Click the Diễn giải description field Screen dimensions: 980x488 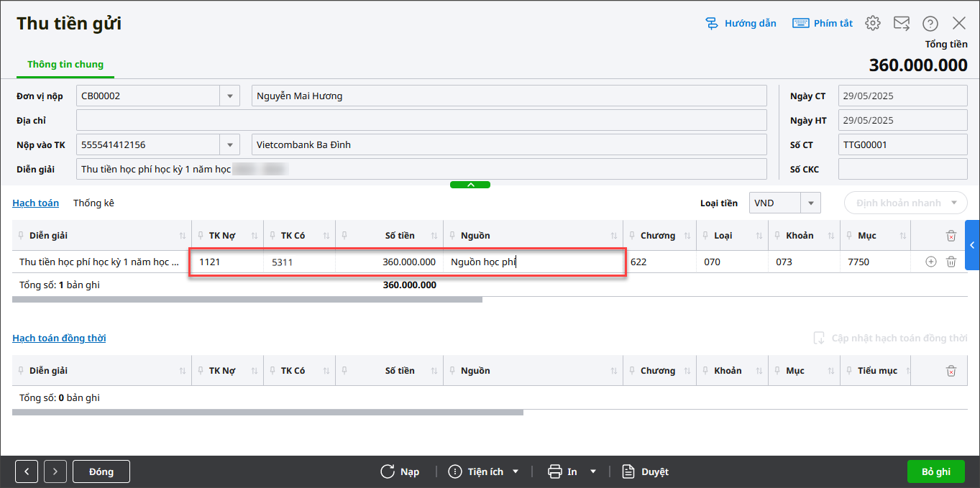click(421, 169)
